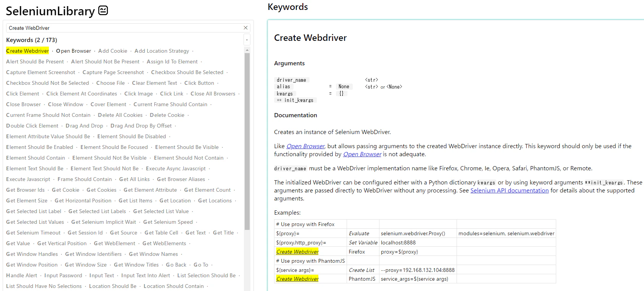Screen dimensions: 644x291
Task: Select Element Should Not Contain keyword
Action: [189, 158]
